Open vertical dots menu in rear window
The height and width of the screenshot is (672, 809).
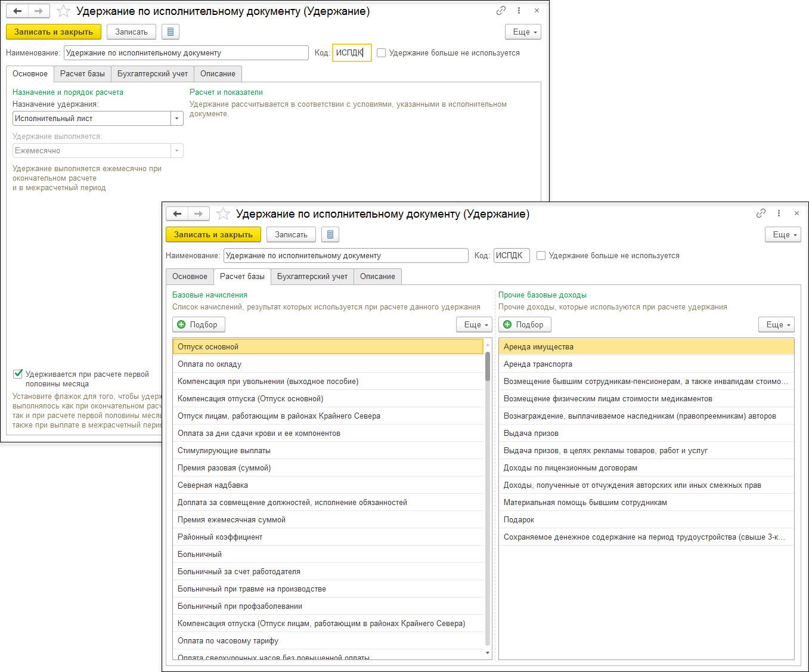pyautogui.click(x=519, y=11)
